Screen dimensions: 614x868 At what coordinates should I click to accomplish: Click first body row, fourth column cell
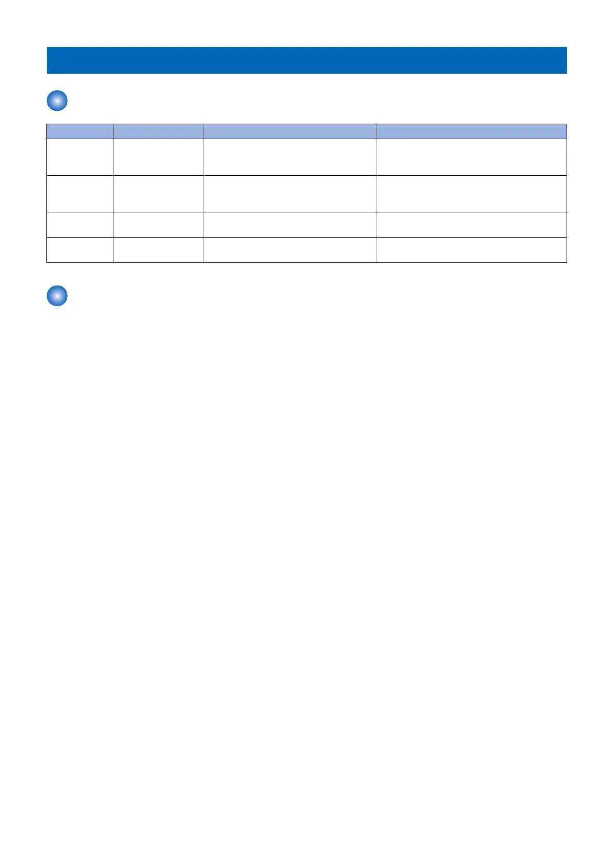(x=471, y=157)
